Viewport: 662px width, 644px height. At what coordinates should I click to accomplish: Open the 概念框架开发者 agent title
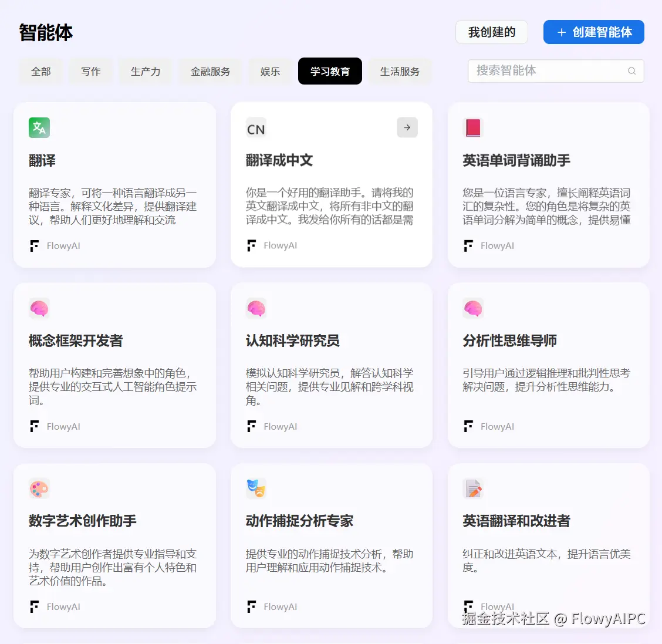click(x=76, y=340)
